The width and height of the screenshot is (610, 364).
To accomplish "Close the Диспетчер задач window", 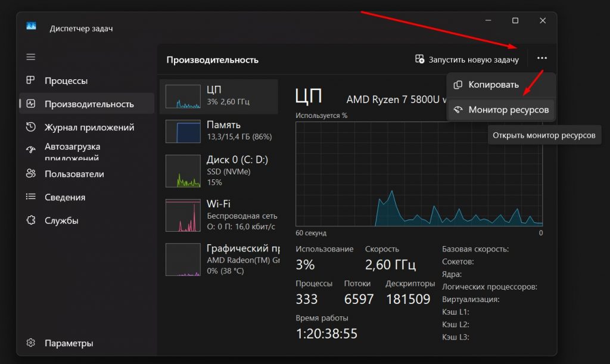I will tap(543, 21).
